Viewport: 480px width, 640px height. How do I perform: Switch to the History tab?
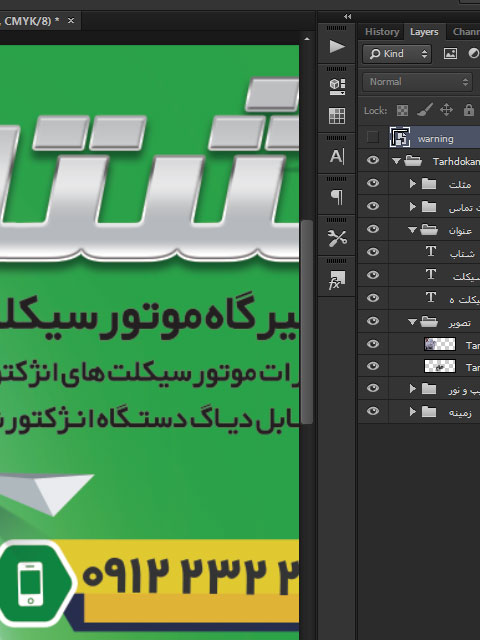point(382,31)
